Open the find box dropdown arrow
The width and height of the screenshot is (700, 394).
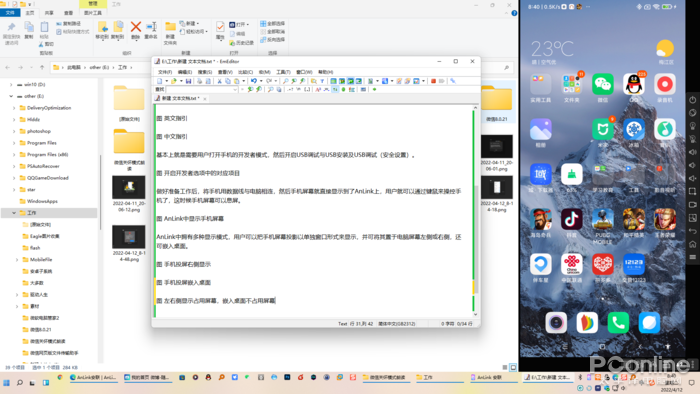[x=235, y=90]
